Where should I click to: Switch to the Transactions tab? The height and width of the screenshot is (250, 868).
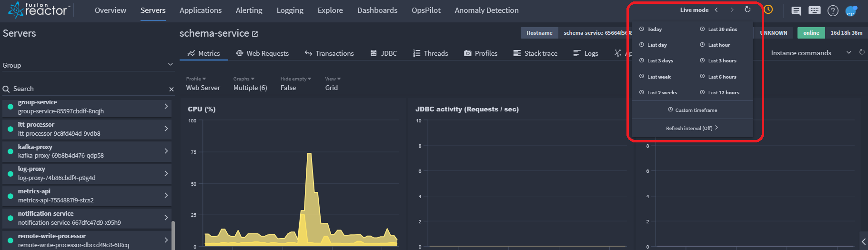click(x=329, y=53)
